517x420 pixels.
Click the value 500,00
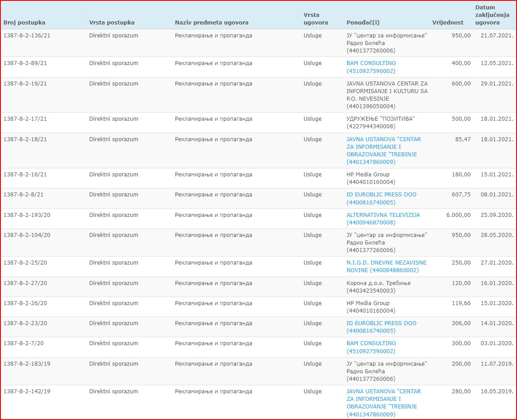point(461,119)
